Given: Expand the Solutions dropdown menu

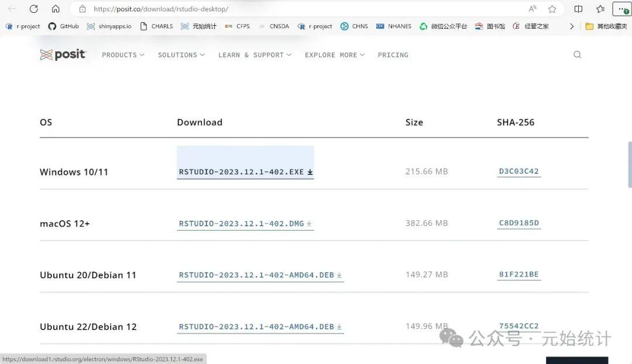Looking at the screenshot, I should [x=181, y=55].
